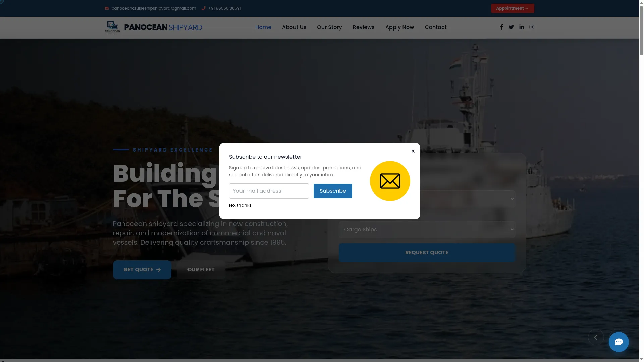Click the Your mail address field
Viewport: 644px width, 362px height.
269,191
